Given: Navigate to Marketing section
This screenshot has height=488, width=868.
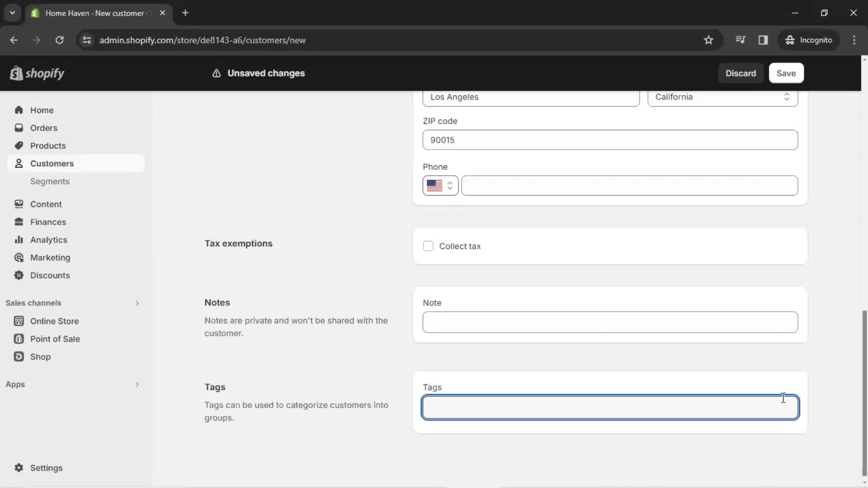Looking at the screenshot, I should (x=50, y=257).
